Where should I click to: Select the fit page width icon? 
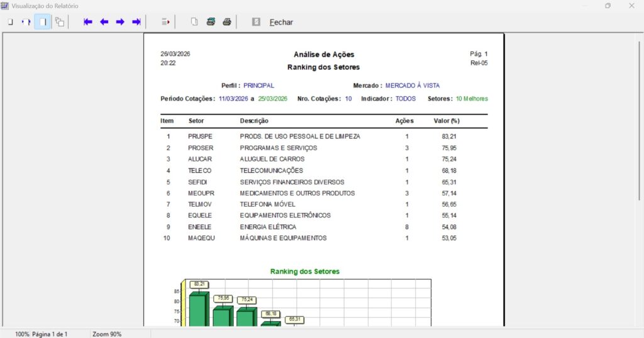[26, 22]
